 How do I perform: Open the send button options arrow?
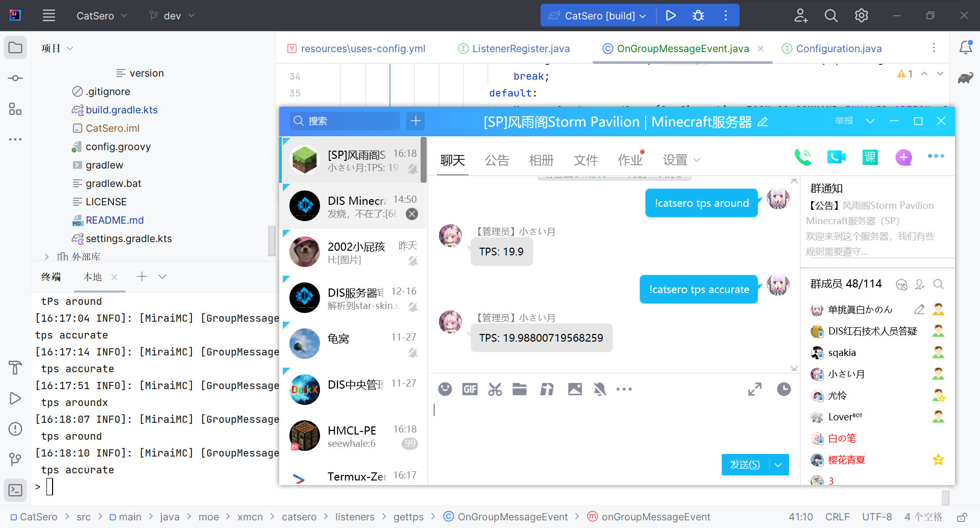point(778,465)
